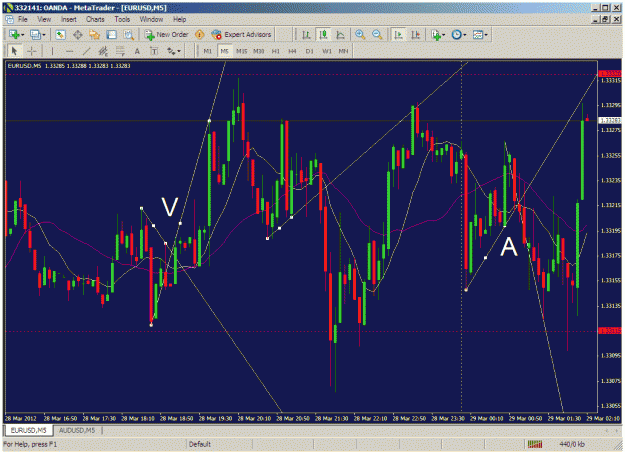
Task: Launch the Strategy Tester icon
Action: coord(128,35)
